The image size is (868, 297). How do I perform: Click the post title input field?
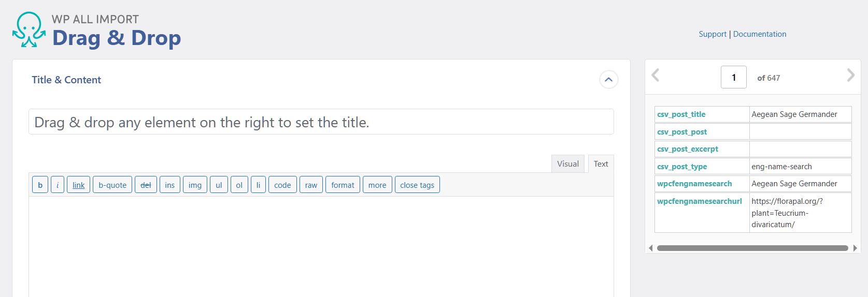(321, 122)
